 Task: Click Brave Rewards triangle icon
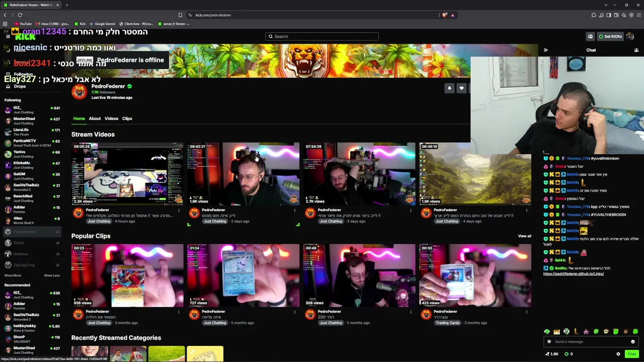pos(452,15)
